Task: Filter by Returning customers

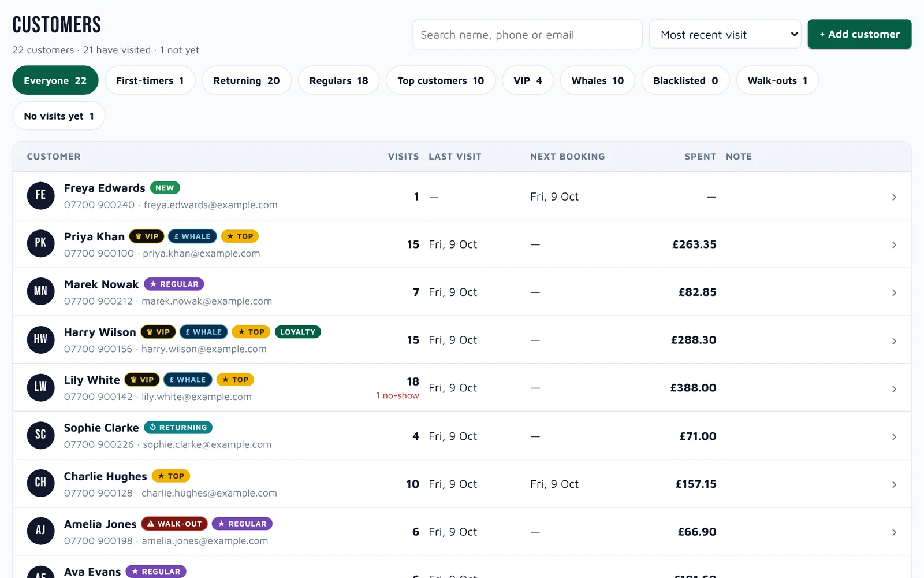Action: pyautogui.click(x=247, y=80)
